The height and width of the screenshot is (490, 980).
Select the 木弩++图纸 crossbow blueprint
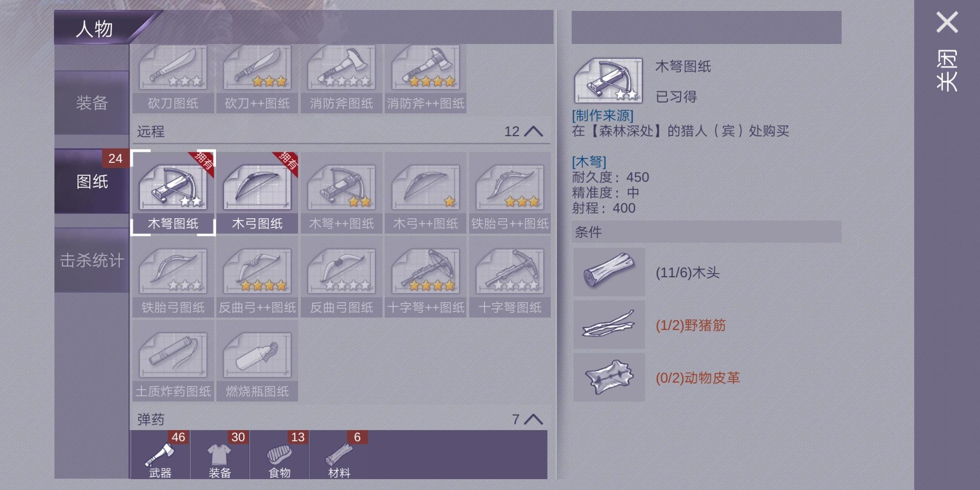point(341,192)
